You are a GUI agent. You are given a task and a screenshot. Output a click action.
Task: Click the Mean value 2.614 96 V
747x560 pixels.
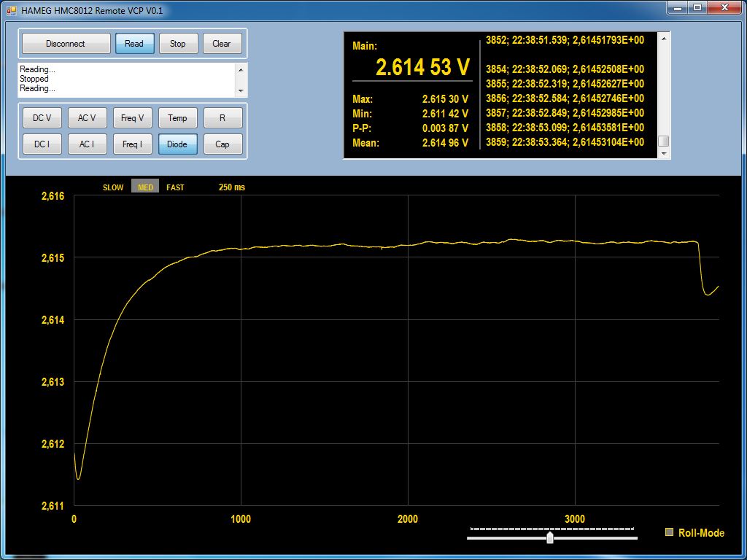tap(445, 142)
